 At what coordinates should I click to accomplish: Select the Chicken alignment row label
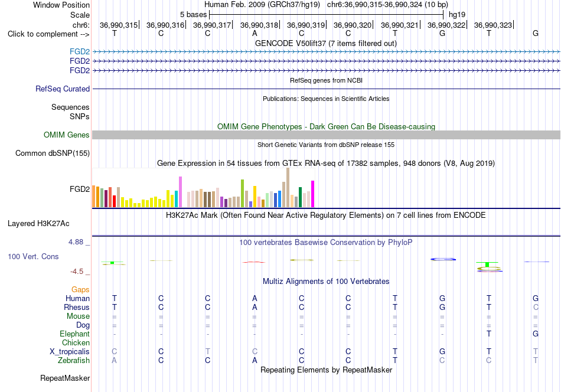tap(76, 342)
